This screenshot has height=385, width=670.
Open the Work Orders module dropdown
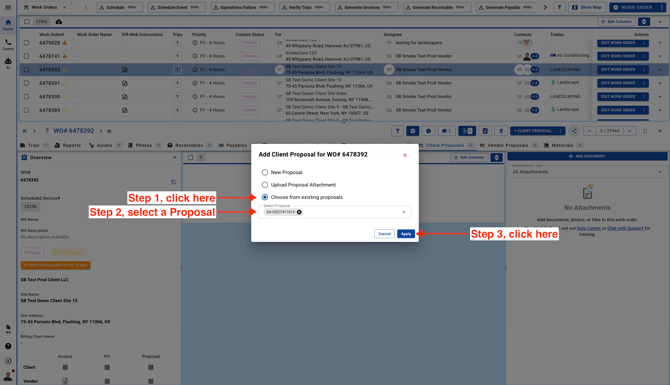tap(45, 7)
